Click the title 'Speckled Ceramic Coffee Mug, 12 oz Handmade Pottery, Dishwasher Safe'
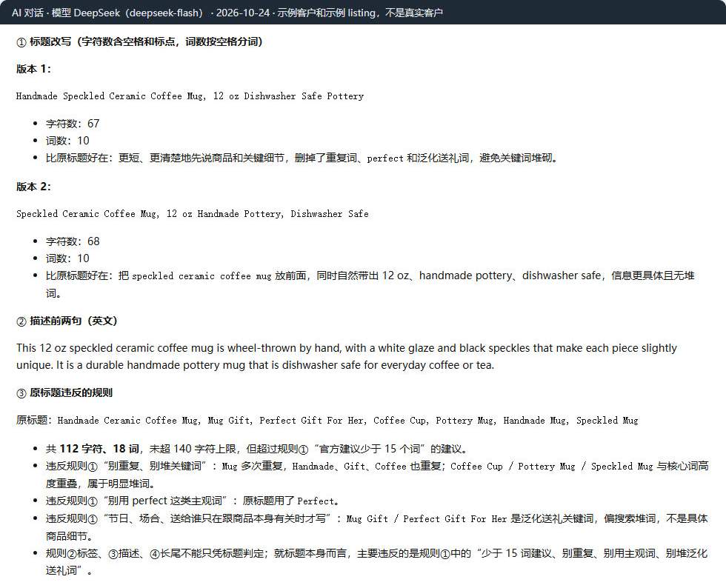This screenshot has width=726, height=588. tap(192, 213)
